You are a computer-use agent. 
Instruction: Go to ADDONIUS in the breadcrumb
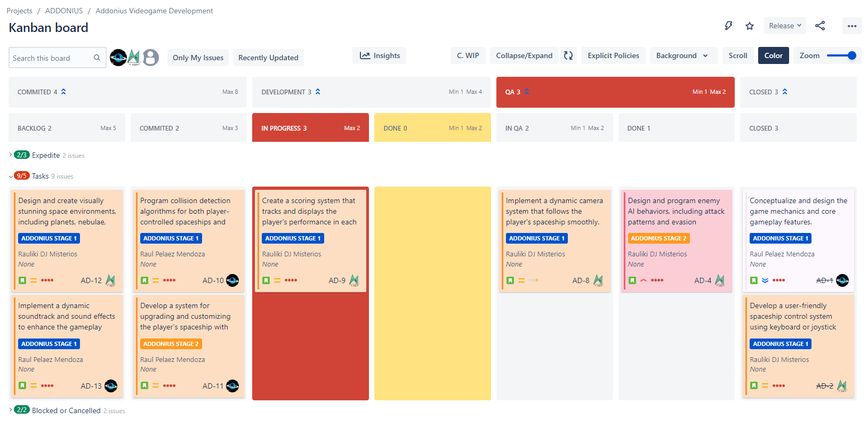tap(64, 11)
